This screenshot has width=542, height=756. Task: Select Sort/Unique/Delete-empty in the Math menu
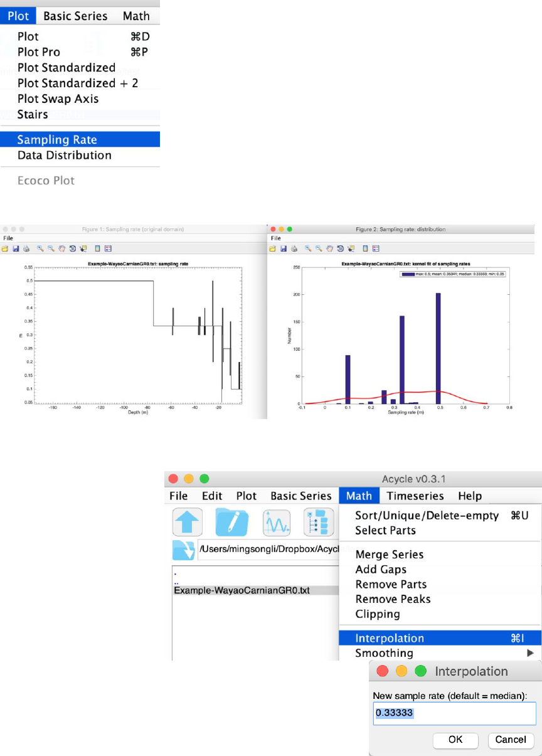tap(440, 515)
